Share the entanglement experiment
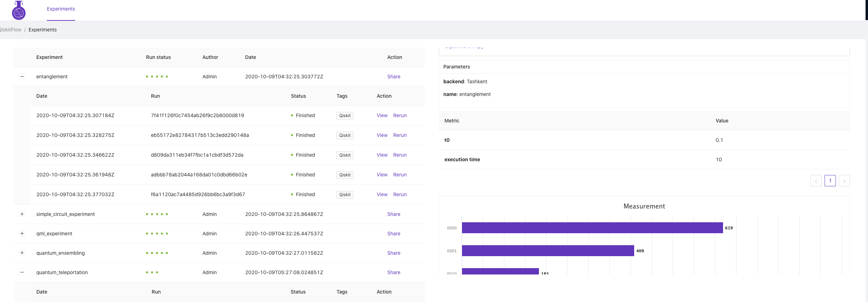 click(x=394, y=77)
